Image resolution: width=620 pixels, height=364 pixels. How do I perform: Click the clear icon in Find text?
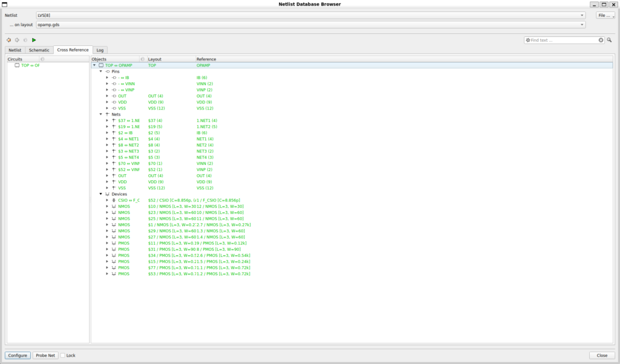(601, 40)
